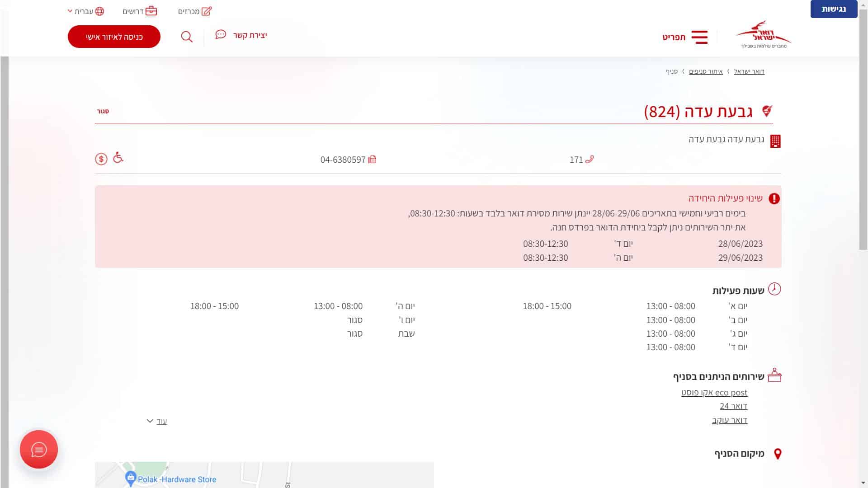
Task: Click the wheelchair accessibility icon
Action: [x=118, y=157]
